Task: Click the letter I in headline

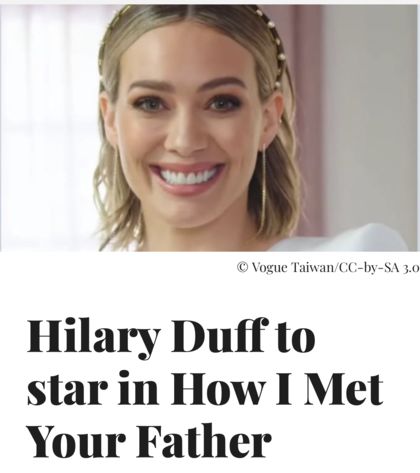Action: point(284,388)
